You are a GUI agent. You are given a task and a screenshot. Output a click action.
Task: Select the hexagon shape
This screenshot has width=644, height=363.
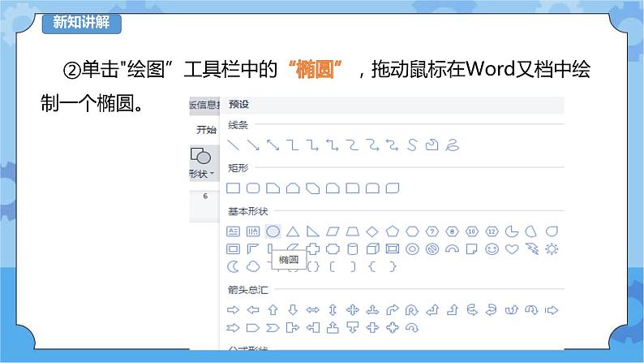tap(412, 231)
